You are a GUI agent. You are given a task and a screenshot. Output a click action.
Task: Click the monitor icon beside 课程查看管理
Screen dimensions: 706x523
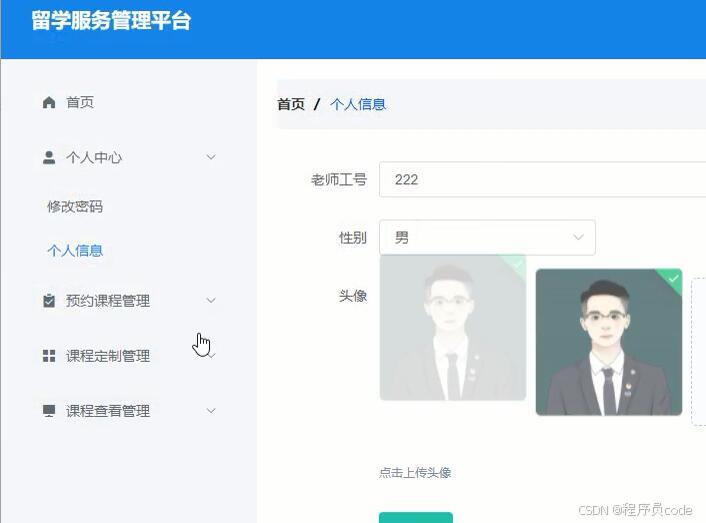coord(49,411)
